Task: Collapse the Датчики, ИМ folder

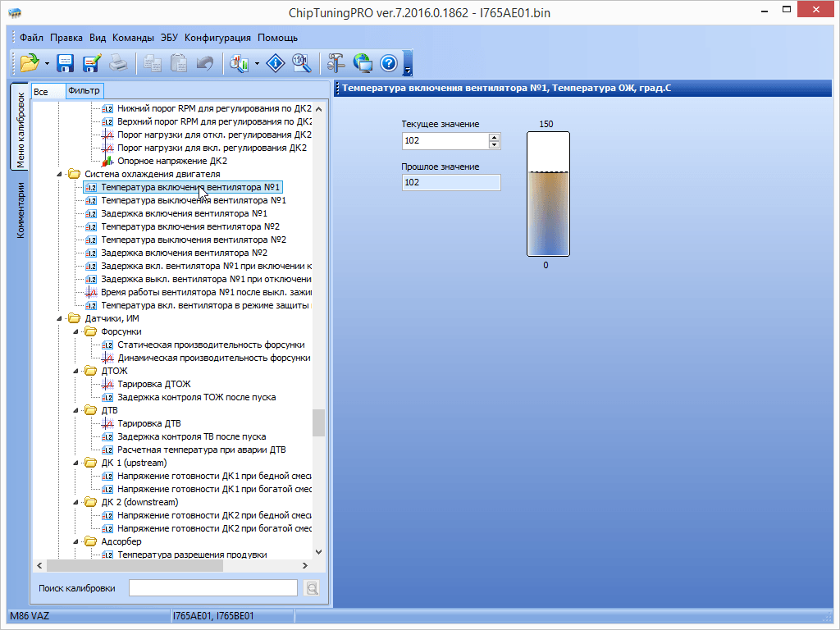Action: coord(59,318)
